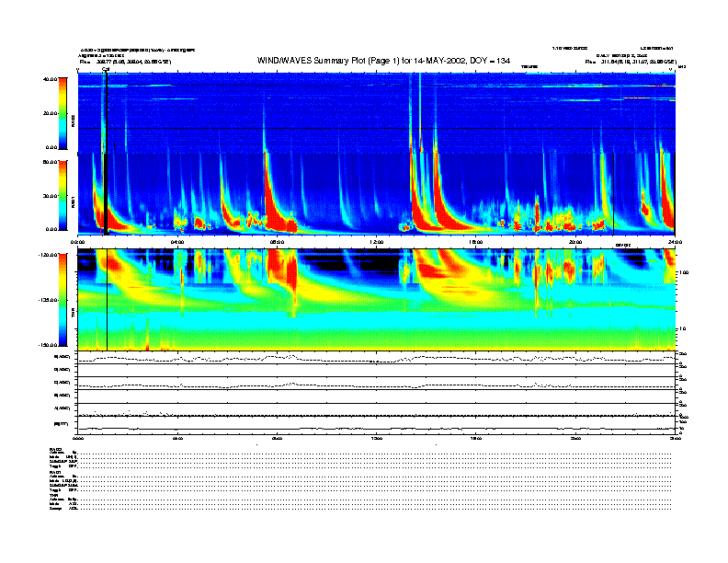728x563 pixels.
Task: Click the -150.00 label on TNR color scale
Action: point(48,345)
